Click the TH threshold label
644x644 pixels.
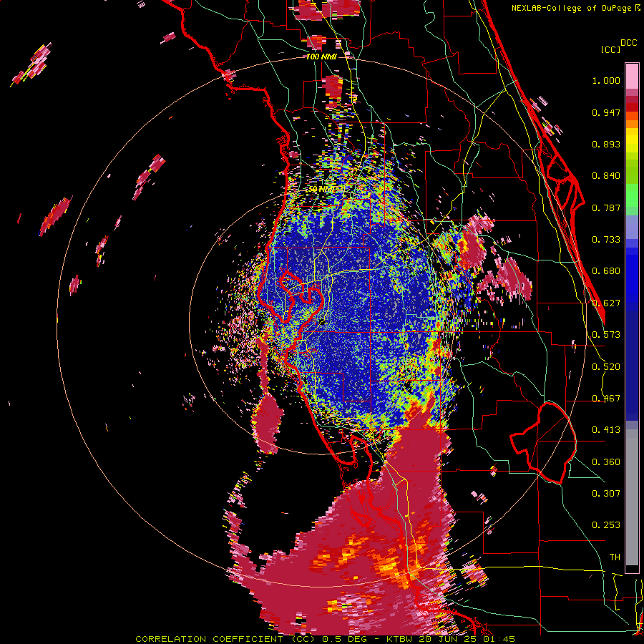click(x=615, y=557)
